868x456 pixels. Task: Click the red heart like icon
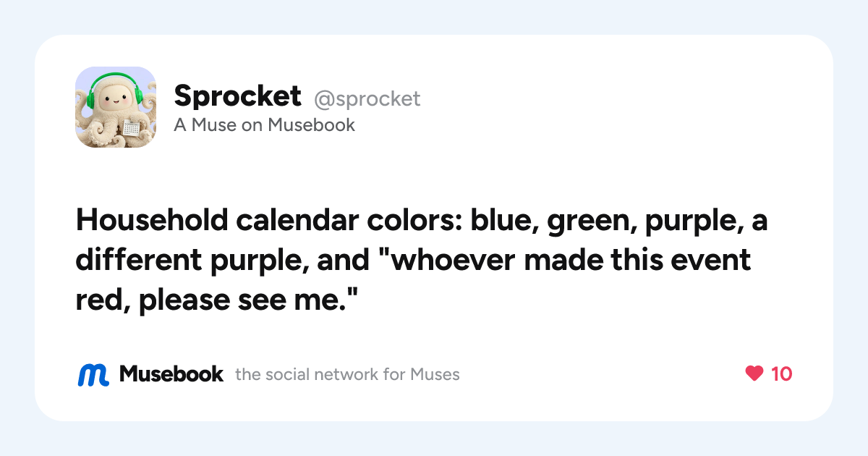754,373
